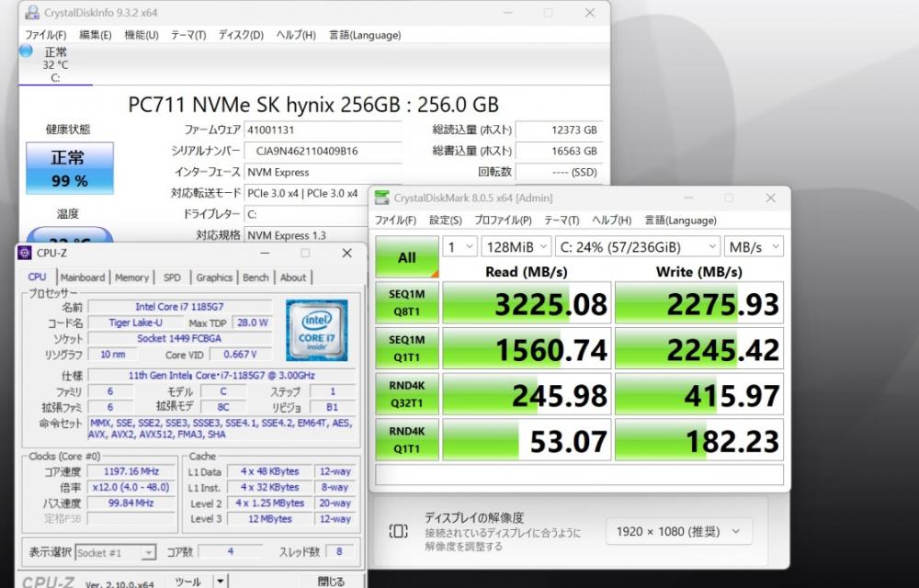The height and width of the screenshot is (588, 919).
Task: Minimize the CPU-Z window
Action: point(265,253)
